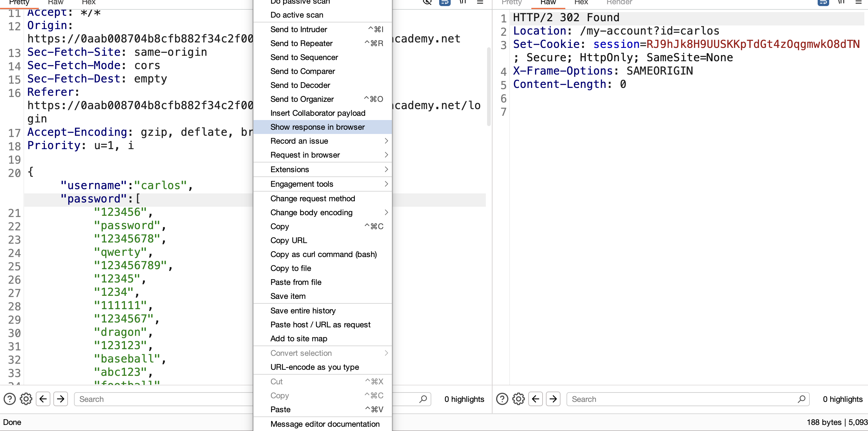The image size is (868, 431).
Task: Open response panel help icon
Action: click(x=502, y=399)
